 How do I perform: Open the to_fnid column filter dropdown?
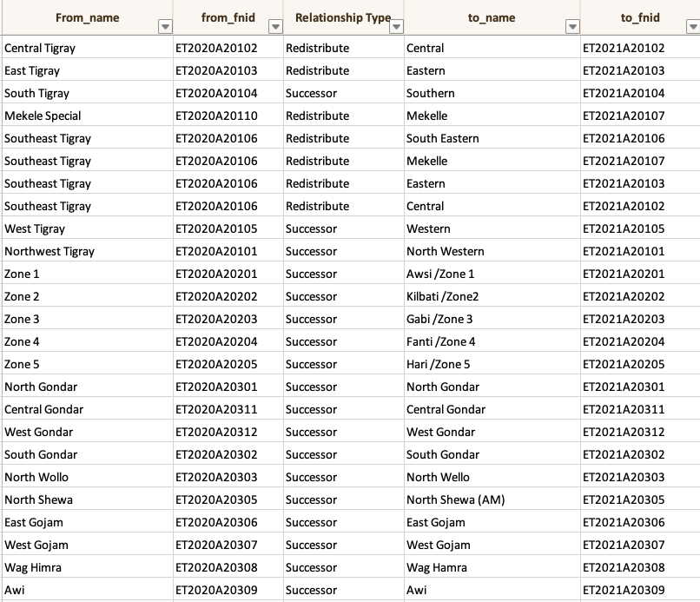(691, 27)
